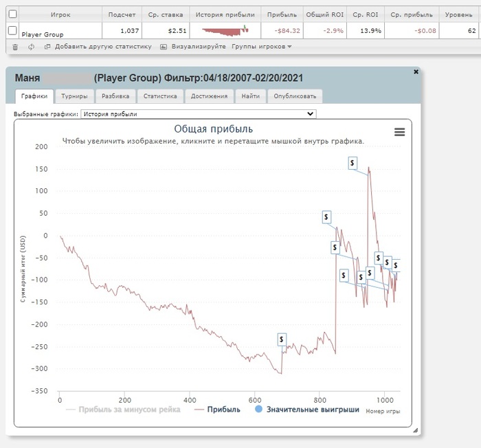The width and height of the screenshot is (481, 448).
Task: Click the -$0.08 average profit value
Action: [x=425, y=31]
